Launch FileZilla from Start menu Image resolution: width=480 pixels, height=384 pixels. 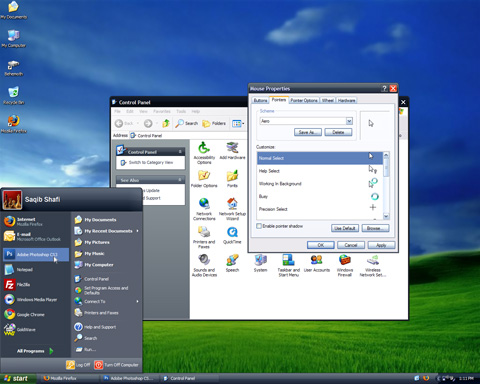click(x=36, y=284)
